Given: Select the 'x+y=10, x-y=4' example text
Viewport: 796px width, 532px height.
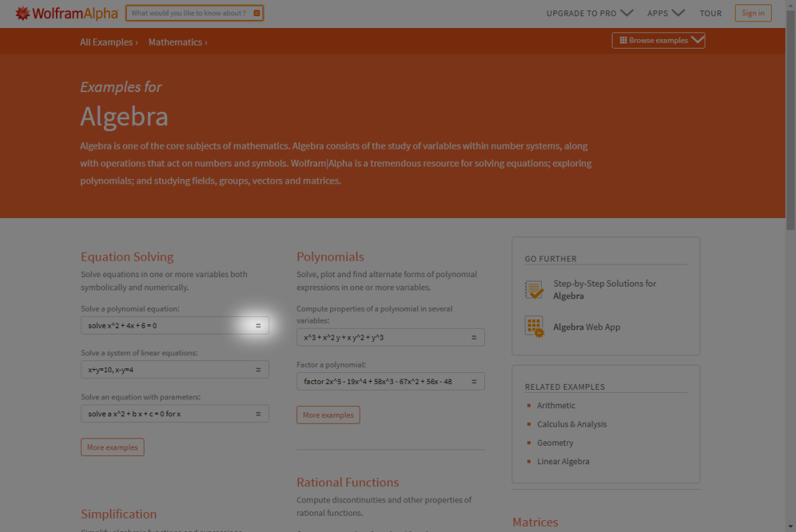Looking at the screenshot, I should click(x=111, y=370).
